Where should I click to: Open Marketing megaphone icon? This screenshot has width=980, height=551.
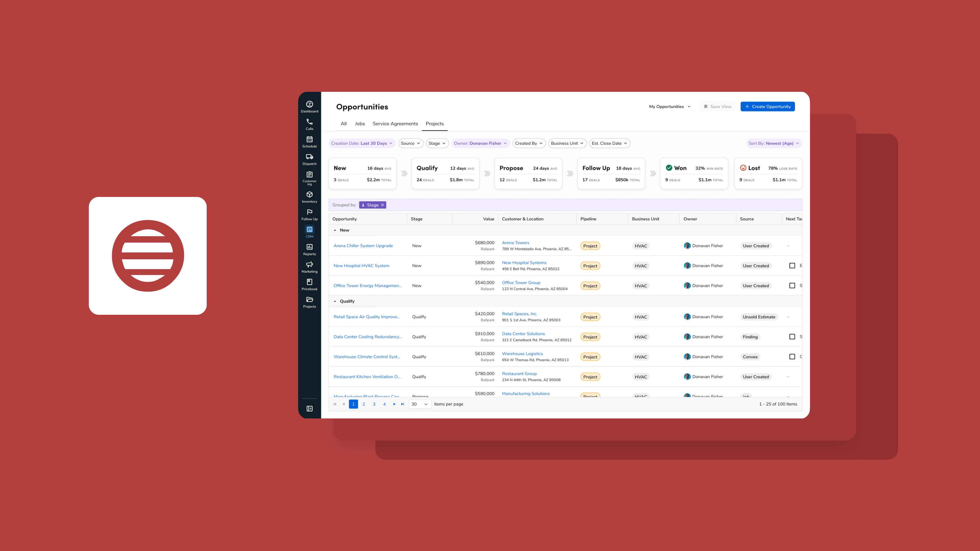click(309, 267)
